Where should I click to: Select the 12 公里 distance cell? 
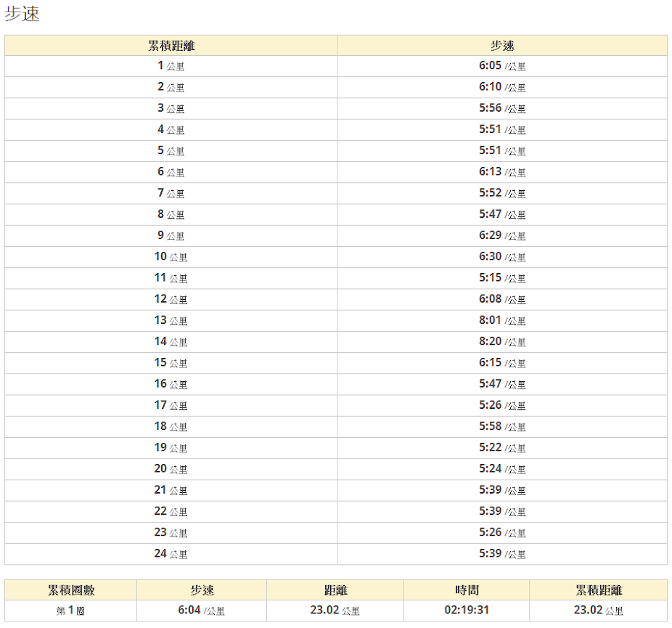tap(171, 299)
